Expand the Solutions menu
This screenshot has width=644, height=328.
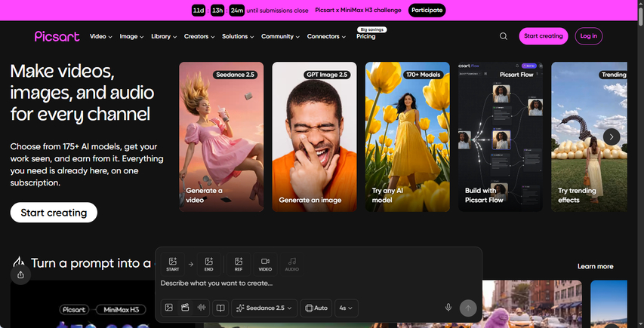click(239, 36)
